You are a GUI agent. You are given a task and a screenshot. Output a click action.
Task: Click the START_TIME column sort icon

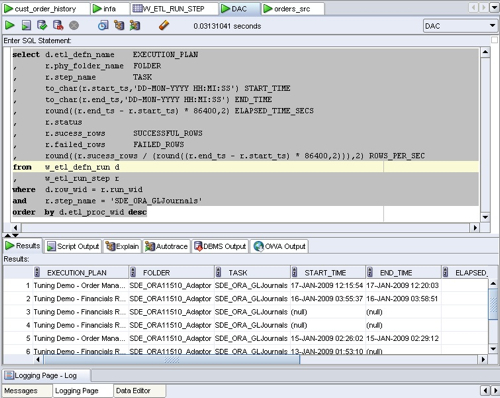tap(294, 272)
